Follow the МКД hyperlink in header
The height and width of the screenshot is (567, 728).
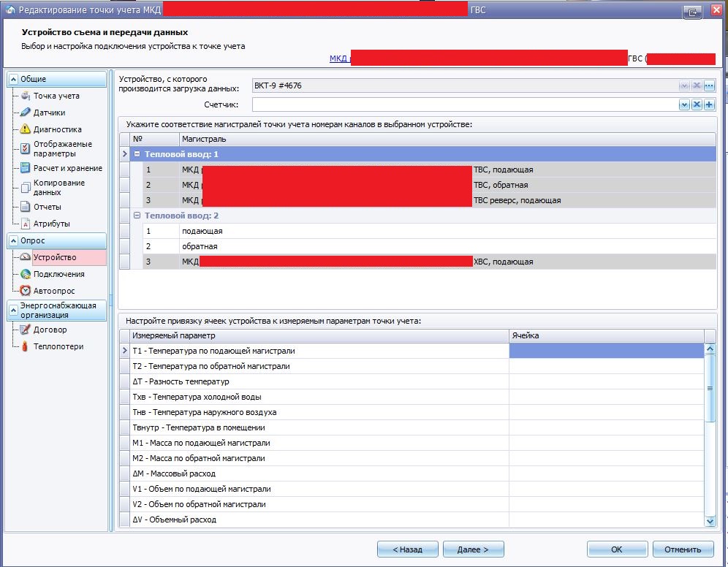(x=338, y=58)
